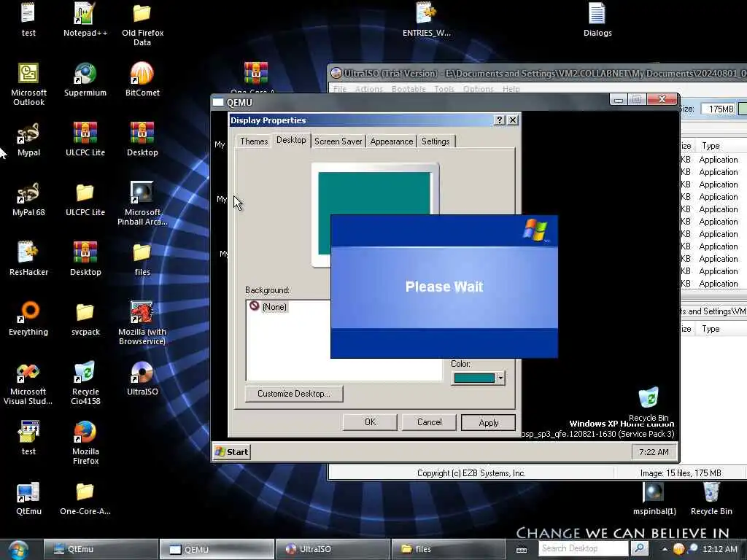Viewport: 747px width, 560px height.
Task: Open the Settings tab
Action: 436,141
